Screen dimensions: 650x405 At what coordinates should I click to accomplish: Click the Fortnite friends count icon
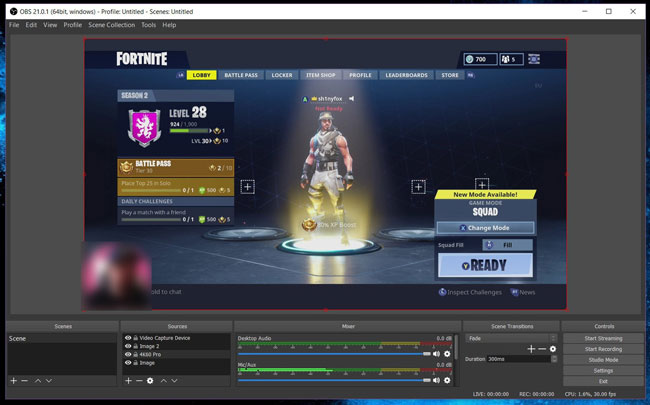pos(512,59)
